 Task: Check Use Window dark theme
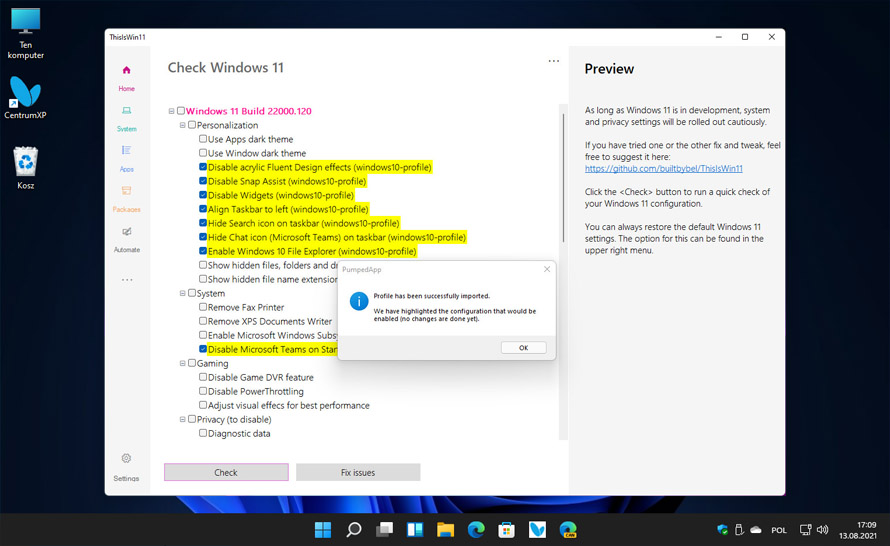[x=203, y=153]
